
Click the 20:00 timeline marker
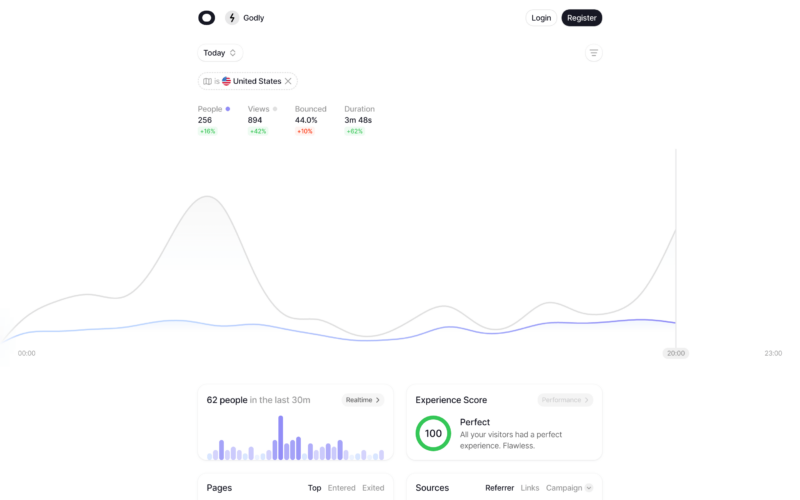click(x=676, y=354)
